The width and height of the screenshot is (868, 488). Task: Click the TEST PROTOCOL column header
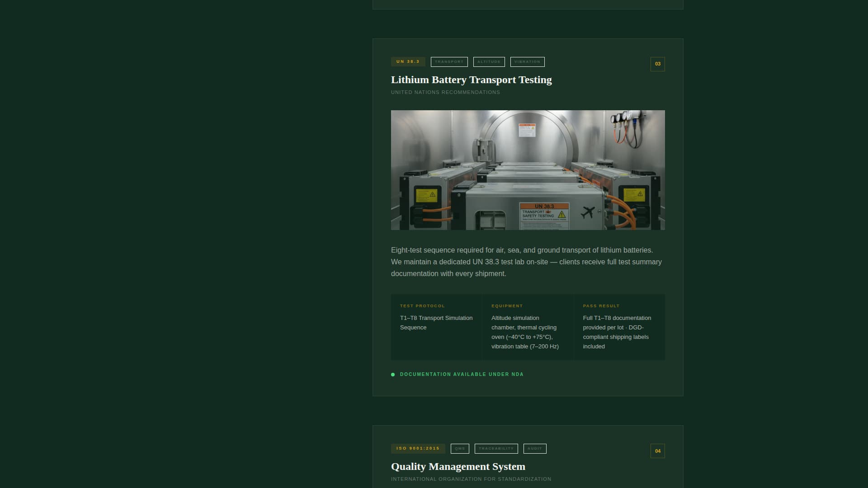point(423,305)
